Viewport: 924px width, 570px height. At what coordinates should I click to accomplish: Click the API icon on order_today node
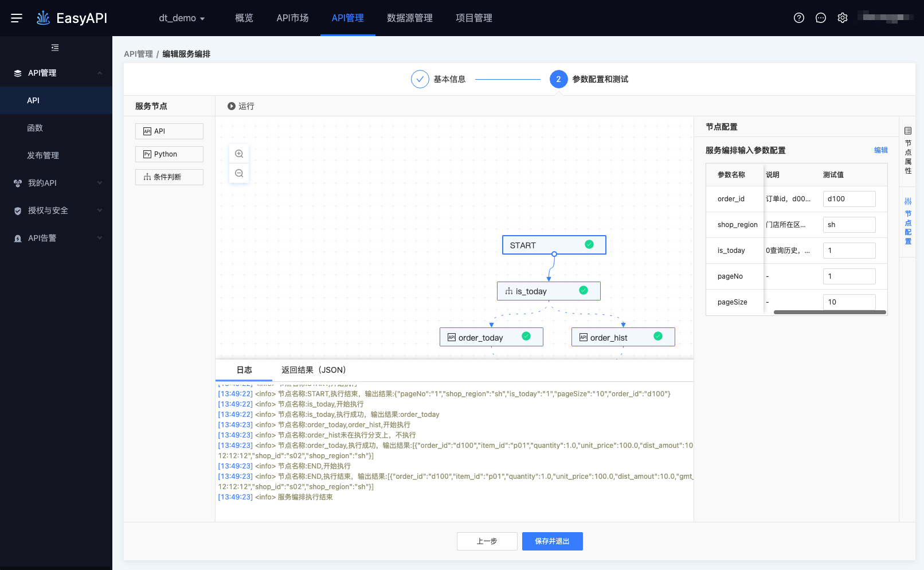(x=452, y=337)
